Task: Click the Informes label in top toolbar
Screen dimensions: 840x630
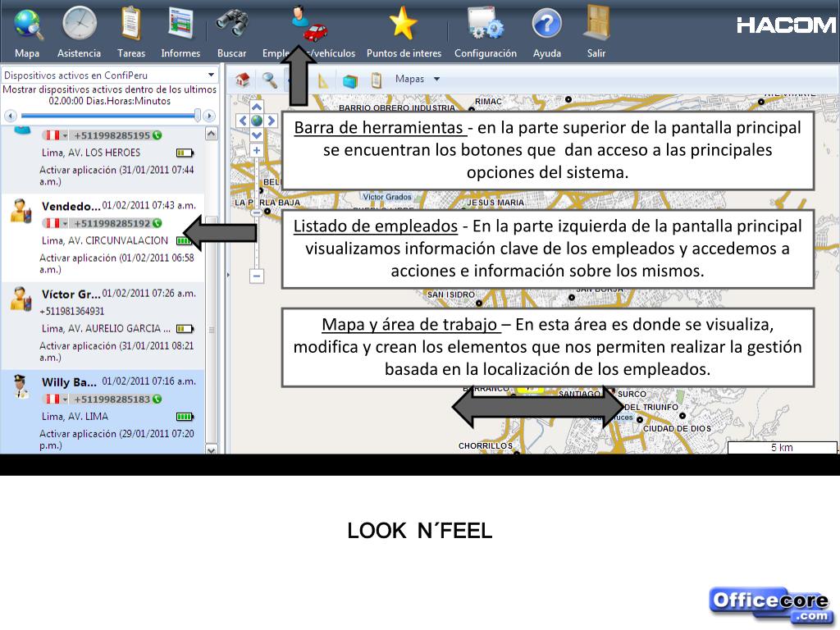Action: click(x=180, y=53)
